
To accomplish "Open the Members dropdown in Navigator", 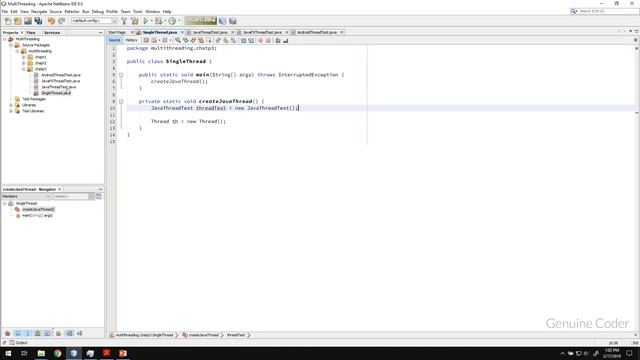I will (x=26, y=196).
